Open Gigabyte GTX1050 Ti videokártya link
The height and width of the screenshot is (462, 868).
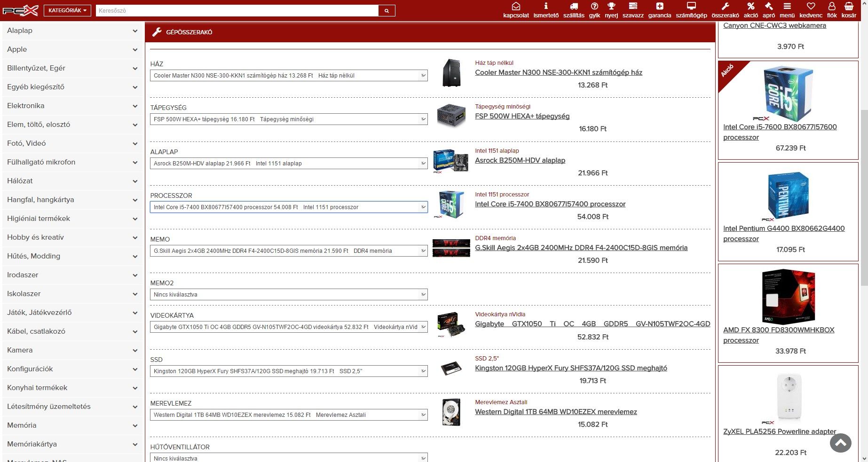592,324
